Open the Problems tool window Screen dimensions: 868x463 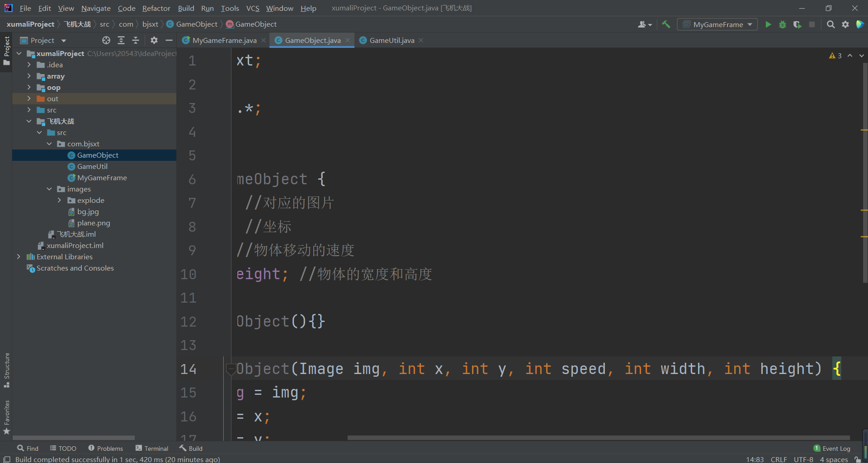105,448
